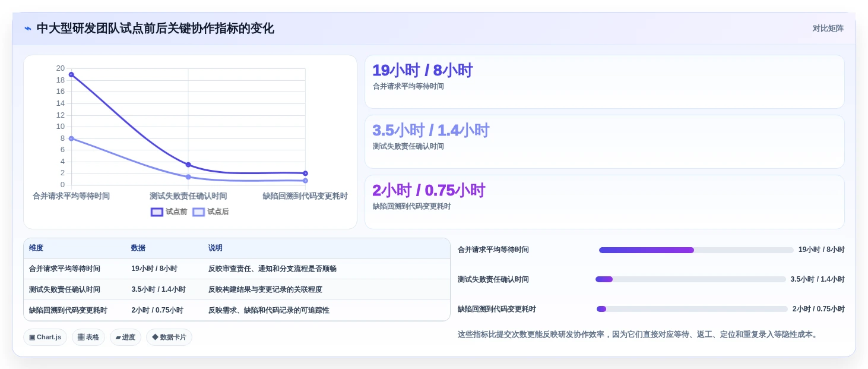The height and width of the screenshot is (369, 868).
Task: Click the Chart.js tag chip
Action: 45,337
